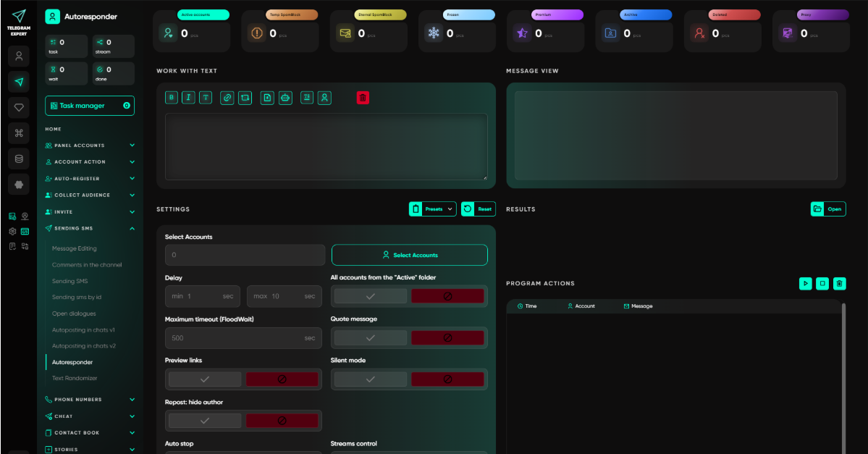The image size is (868, 454).
Task: Expand the Auto-Register section
Action: click(x=90, y=179)
